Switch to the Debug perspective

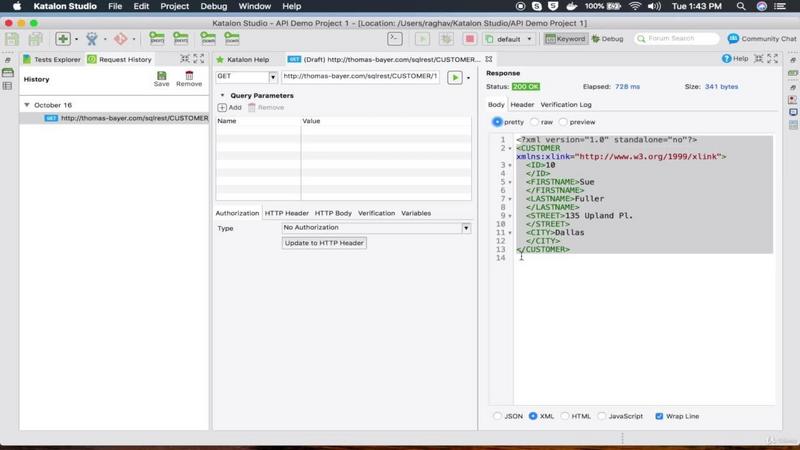click(x=608, y=39)
